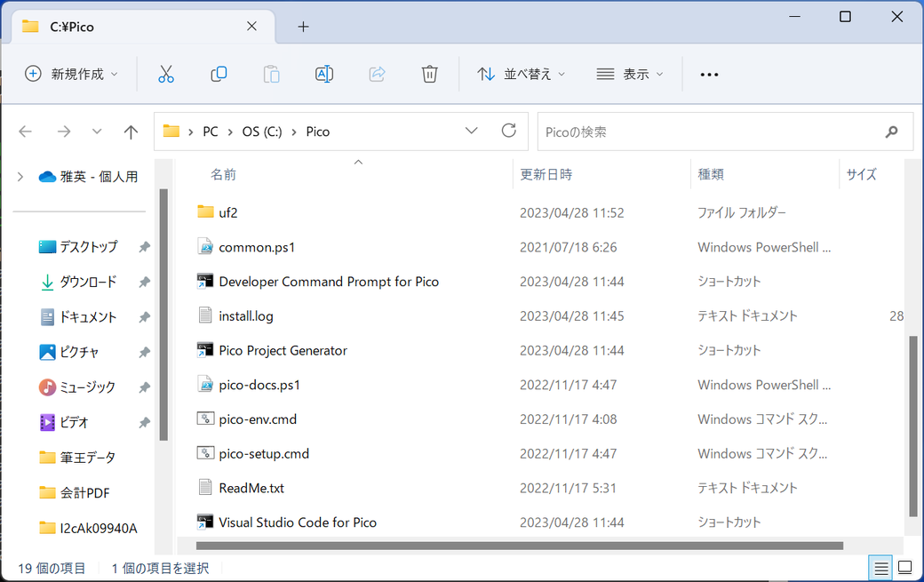Unpin ダウンロード using its pin icon
This screenshot has height=582, width=924.
144,283
